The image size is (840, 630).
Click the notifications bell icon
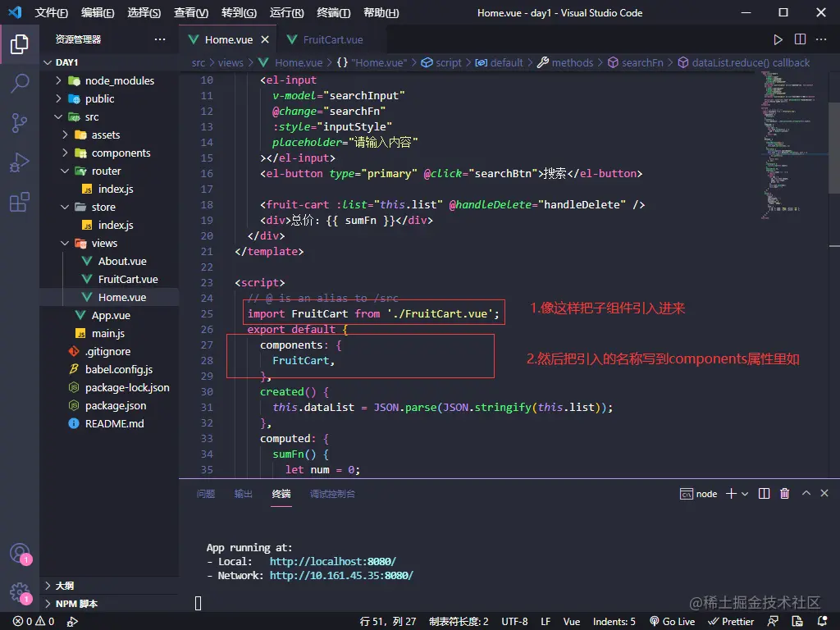click(x=822, y=622)
